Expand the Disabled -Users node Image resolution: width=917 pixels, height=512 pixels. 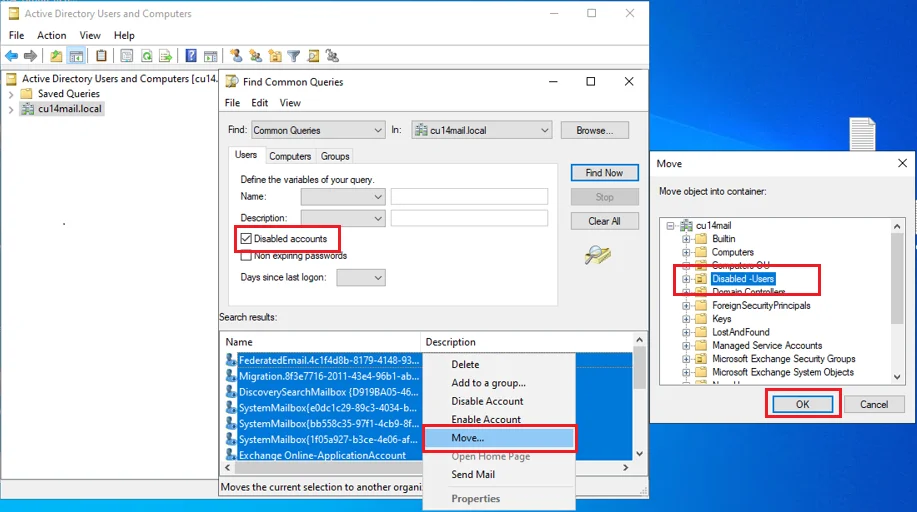686,279
